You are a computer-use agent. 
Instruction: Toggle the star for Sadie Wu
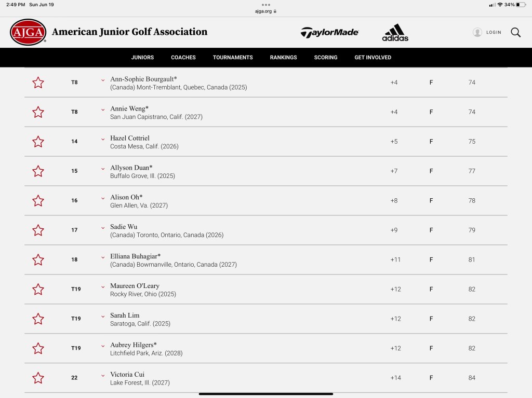coord(38,230)
